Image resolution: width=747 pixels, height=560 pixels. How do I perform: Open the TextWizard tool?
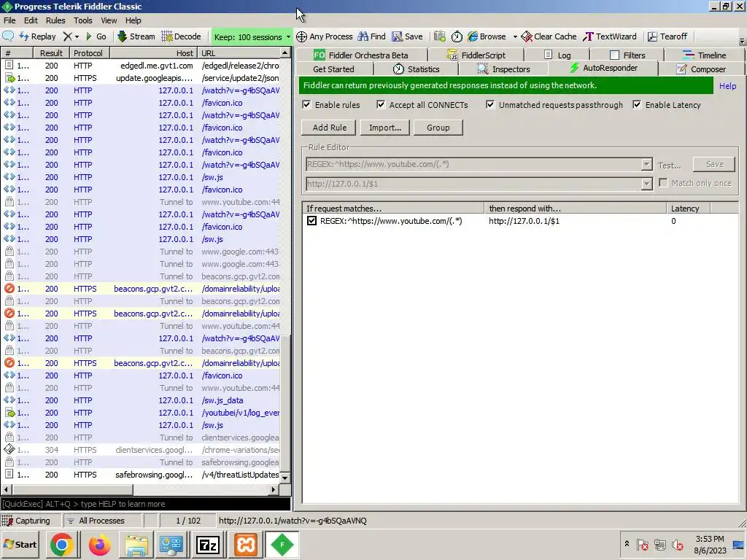(x=610, y=36)
